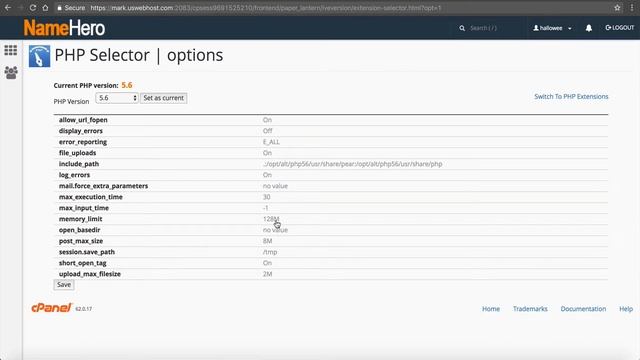Log out using LOGOUT link
Image resolution: width=640 pixels, height=360 pixels.
[x=620, y=28]
